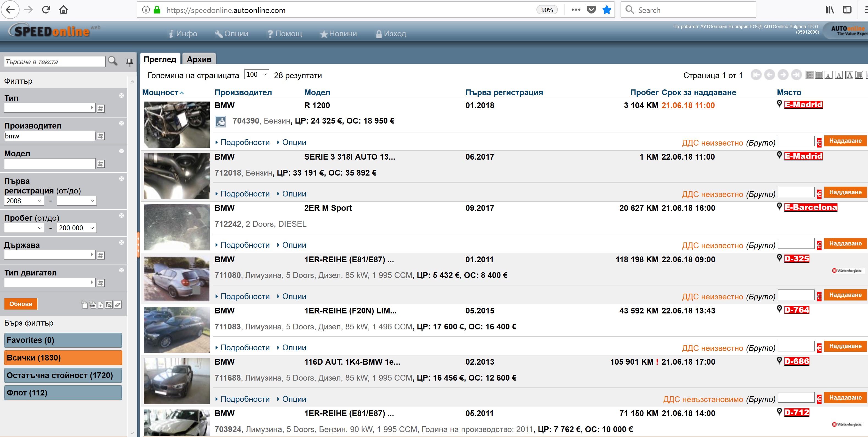Click the magnifier icon next to text search
868x437 pixels.
[113, 61]
